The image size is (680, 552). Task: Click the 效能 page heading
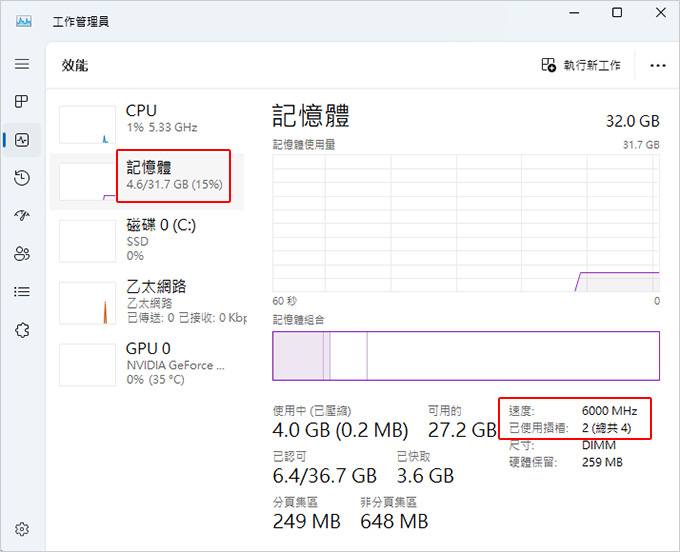tap(75, 65)
